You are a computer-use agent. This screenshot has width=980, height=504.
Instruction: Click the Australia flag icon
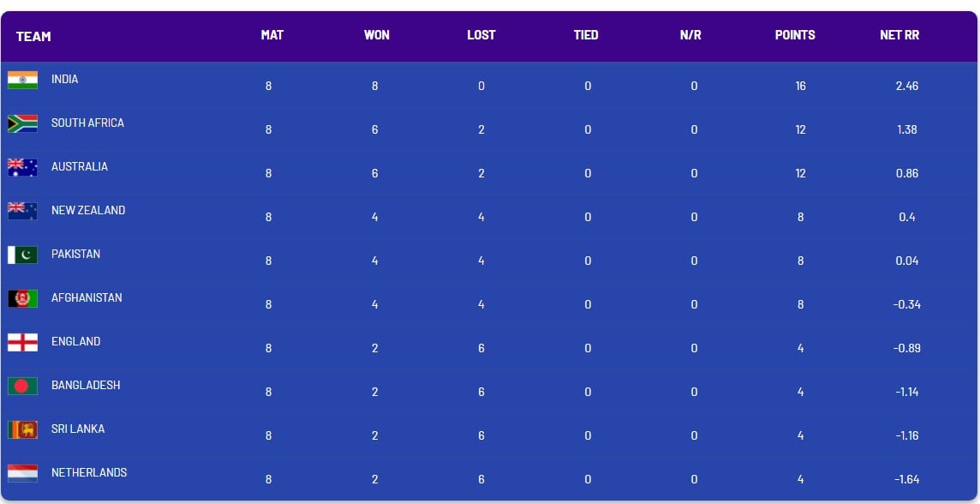click(x=22, y=168)
